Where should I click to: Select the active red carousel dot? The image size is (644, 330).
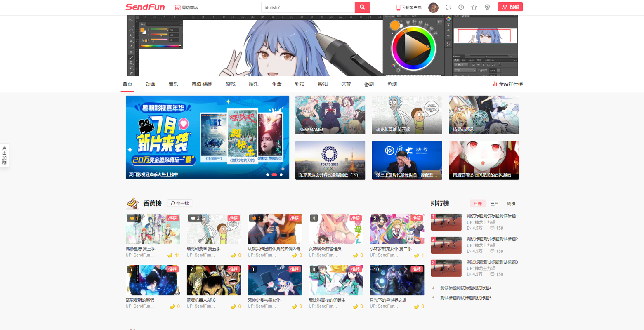click(x=274, y=175)
